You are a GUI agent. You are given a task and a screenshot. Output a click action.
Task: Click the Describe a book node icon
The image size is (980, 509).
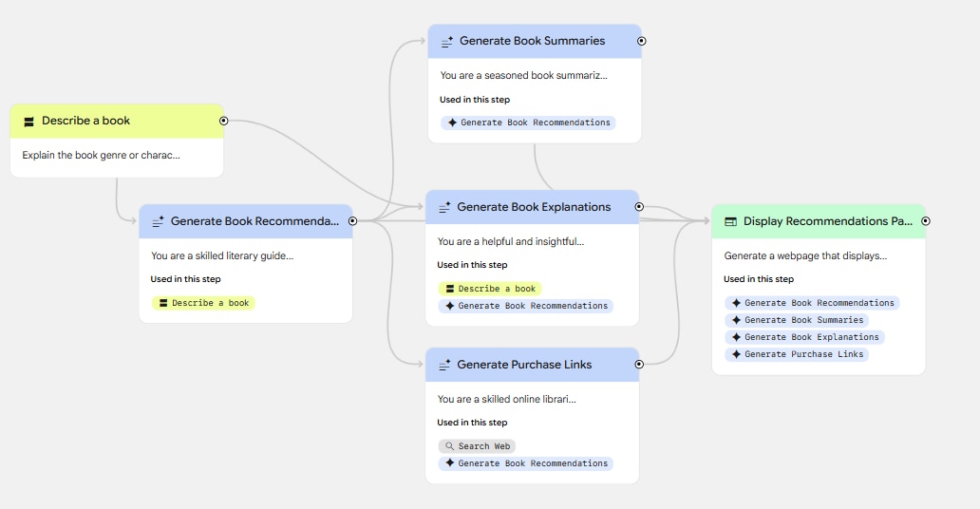coord(28,122)
